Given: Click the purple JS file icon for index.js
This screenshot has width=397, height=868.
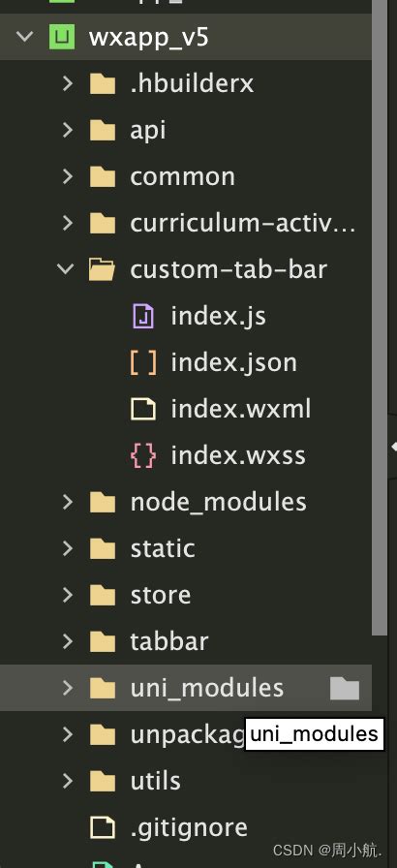Looking at the screenshot, I should pyautogui.click(x=143, y=316).
